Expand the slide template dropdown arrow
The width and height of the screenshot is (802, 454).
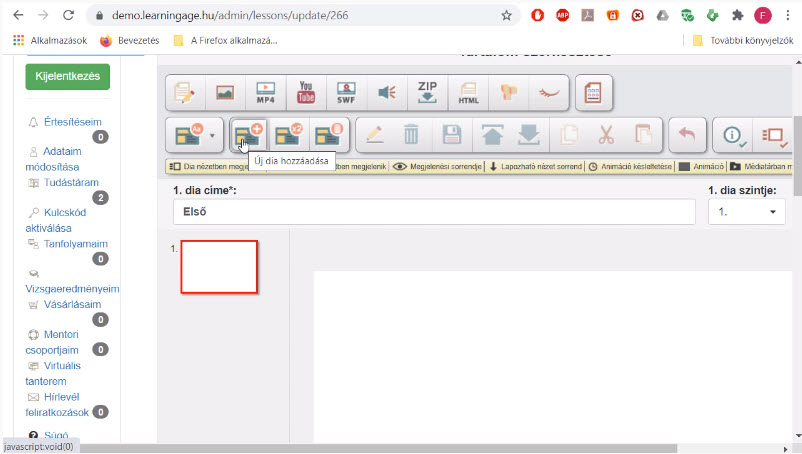pos(212,135)
